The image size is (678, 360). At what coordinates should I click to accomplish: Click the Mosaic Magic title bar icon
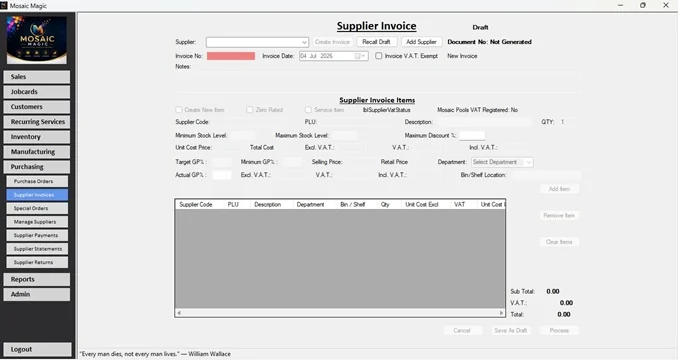coord(4,6)
